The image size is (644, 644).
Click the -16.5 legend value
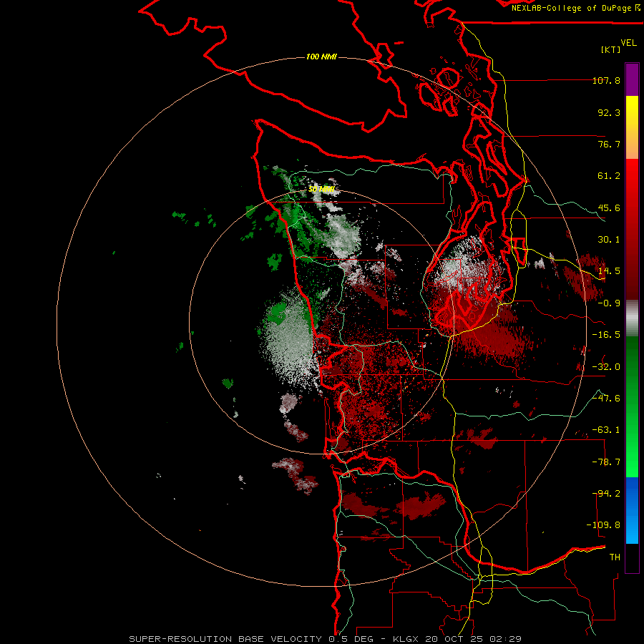pos(606,335)
